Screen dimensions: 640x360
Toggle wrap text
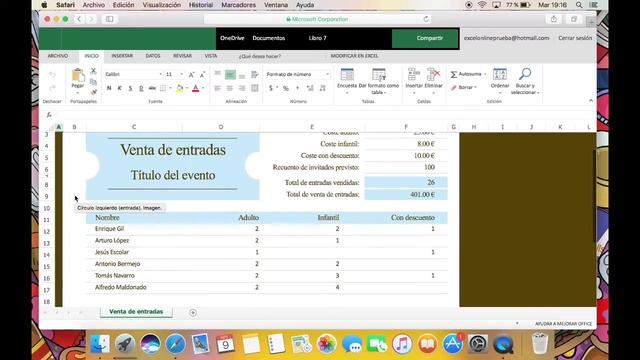click(x=255, y=74)
